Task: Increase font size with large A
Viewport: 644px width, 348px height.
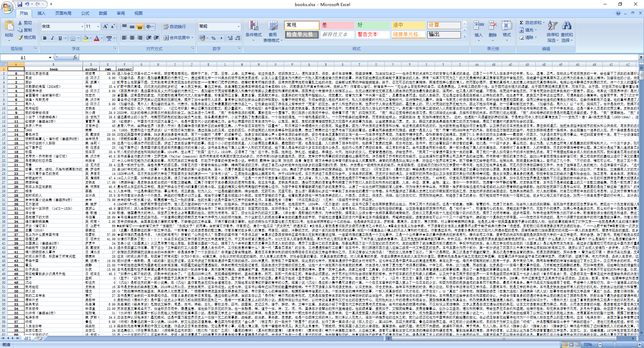Action: pyautogui.click(x=105, y=26)
